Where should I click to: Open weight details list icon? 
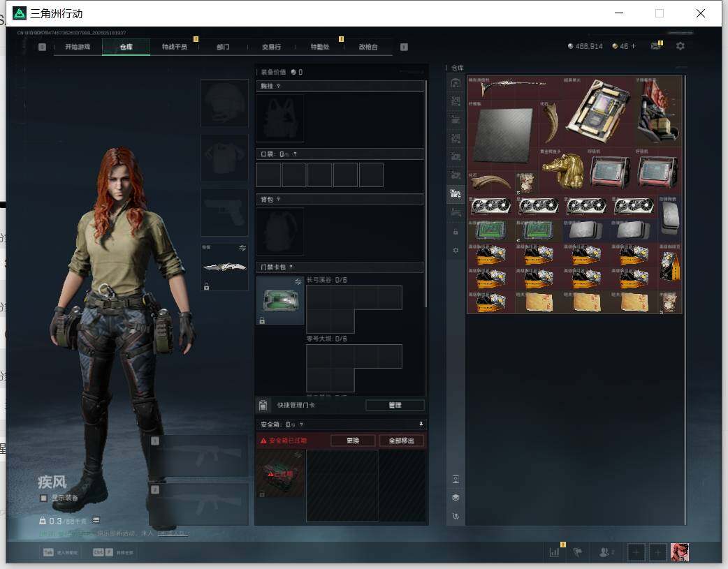tap(96, 520)
